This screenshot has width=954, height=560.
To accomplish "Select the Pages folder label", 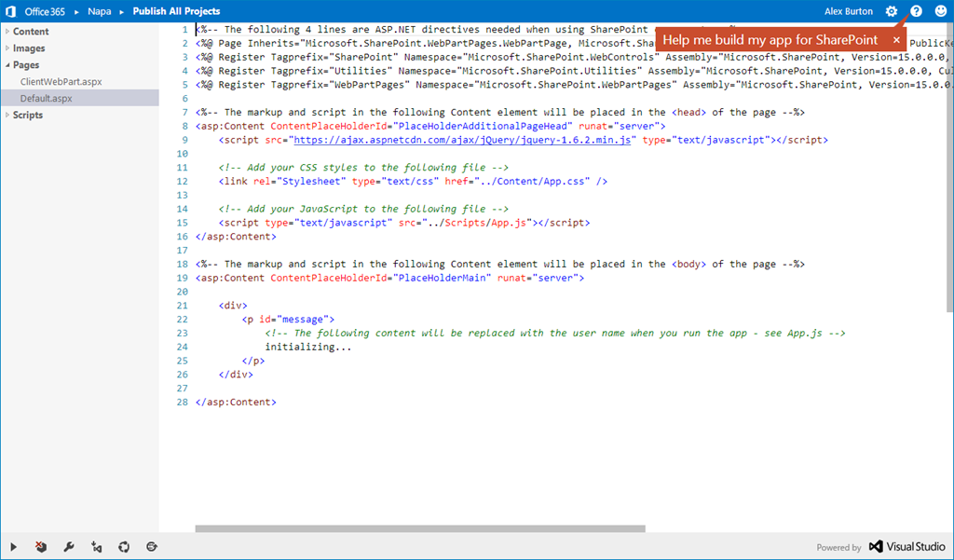I will [26, 64].
